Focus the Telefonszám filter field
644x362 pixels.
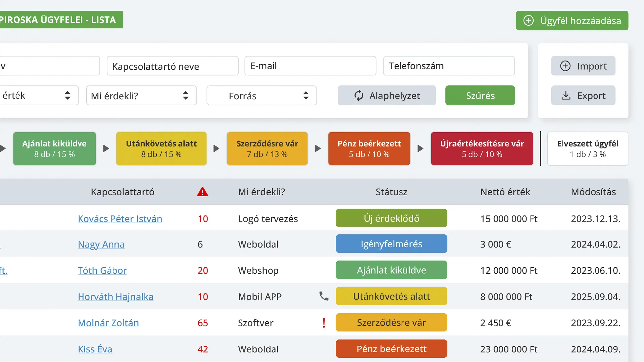(449, 66)
